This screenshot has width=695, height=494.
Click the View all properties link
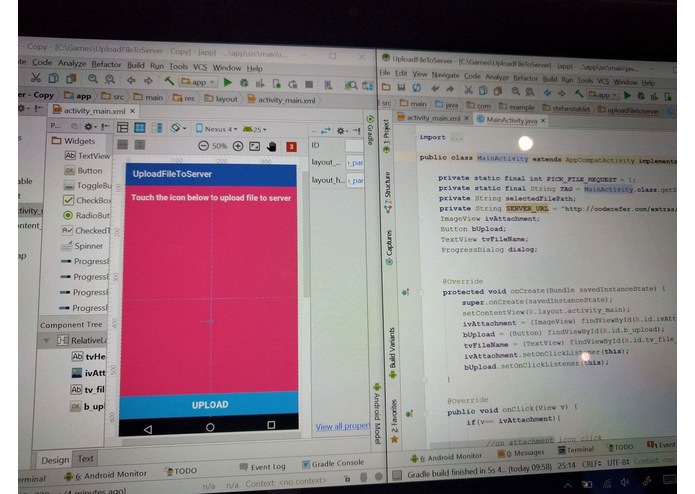point(343,426)
